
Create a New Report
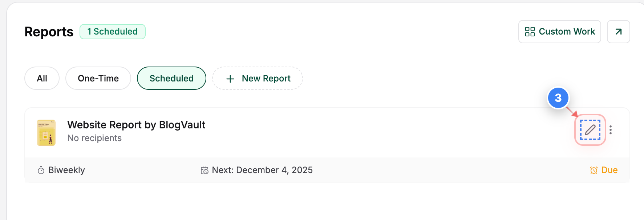[x=258, y=78]
